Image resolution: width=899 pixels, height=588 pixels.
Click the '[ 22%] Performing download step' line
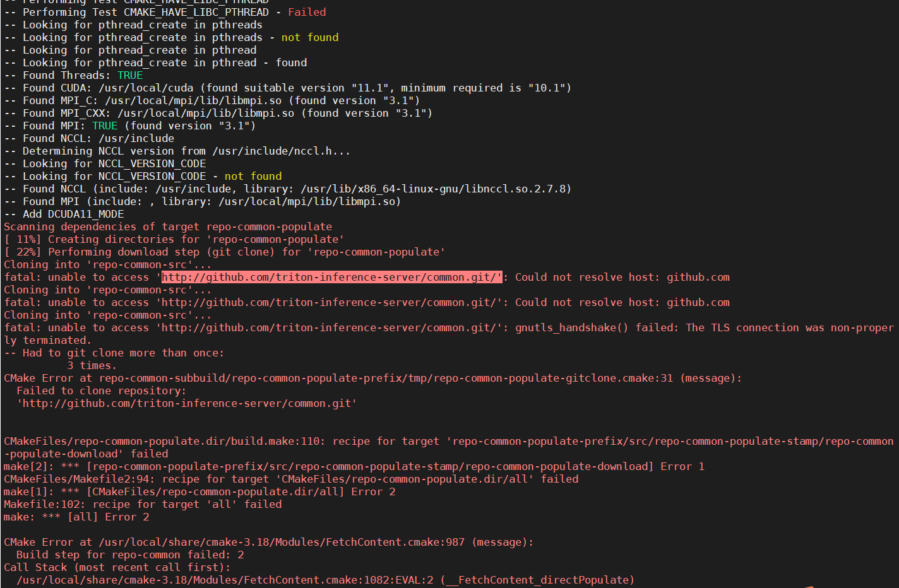pos(225,252)
